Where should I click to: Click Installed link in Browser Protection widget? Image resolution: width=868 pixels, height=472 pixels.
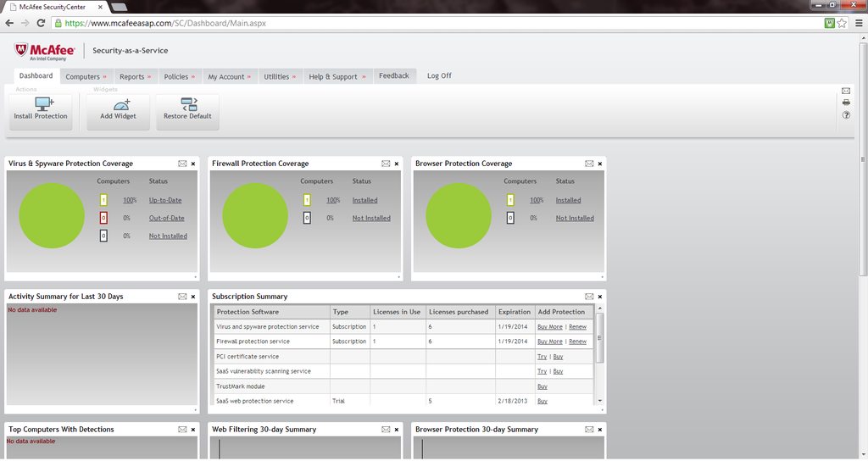coord(569,200)
